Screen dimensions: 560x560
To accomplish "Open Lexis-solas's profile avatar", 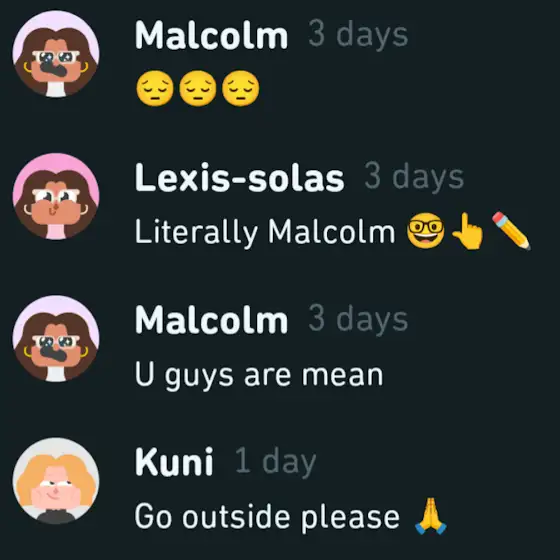I will (56, 196).
